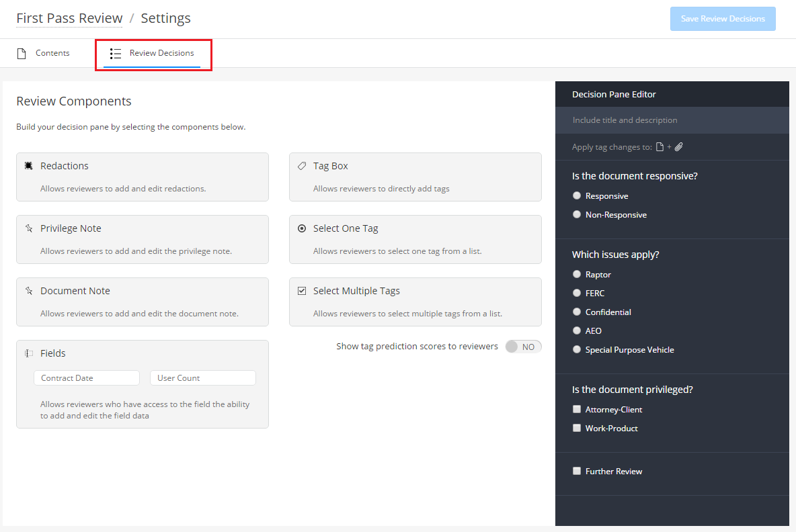Click the Review Decisions list icon
The image size is (796, 532).
click(x=116, y=53)
